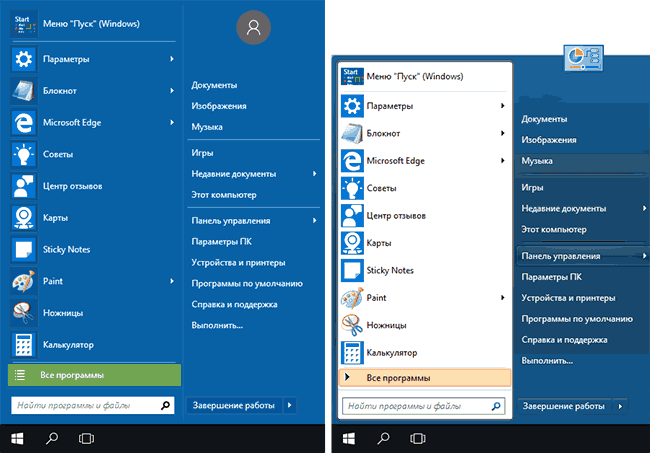This screenshot has width=650, height=453.
Task: Open Ножницы scissors icon in left blue menu
Action: (24, 313)
